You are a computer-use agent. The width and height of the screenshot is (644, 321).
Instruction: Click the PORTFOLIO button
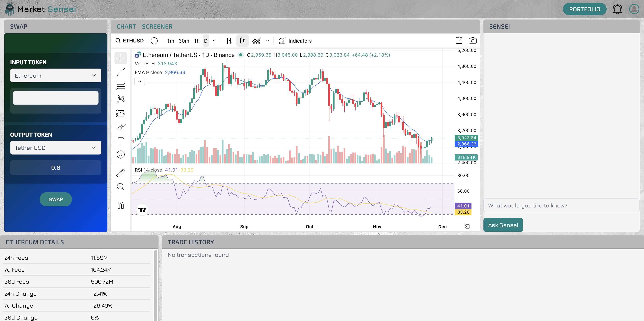coord(584,9)
